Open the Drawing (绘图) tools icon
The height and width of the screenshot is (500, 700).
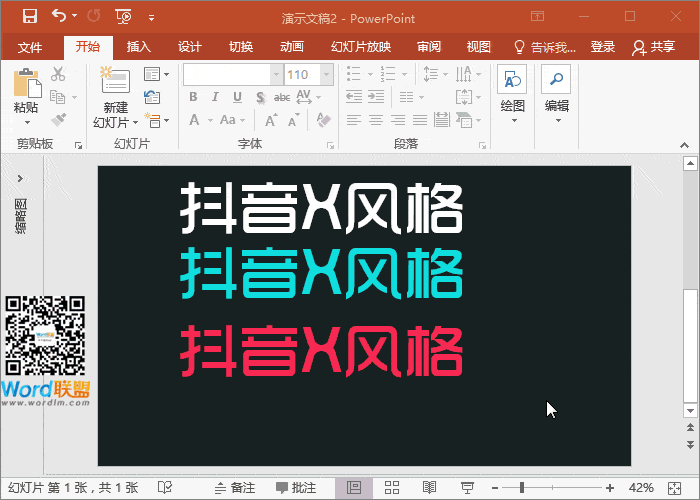512,82
